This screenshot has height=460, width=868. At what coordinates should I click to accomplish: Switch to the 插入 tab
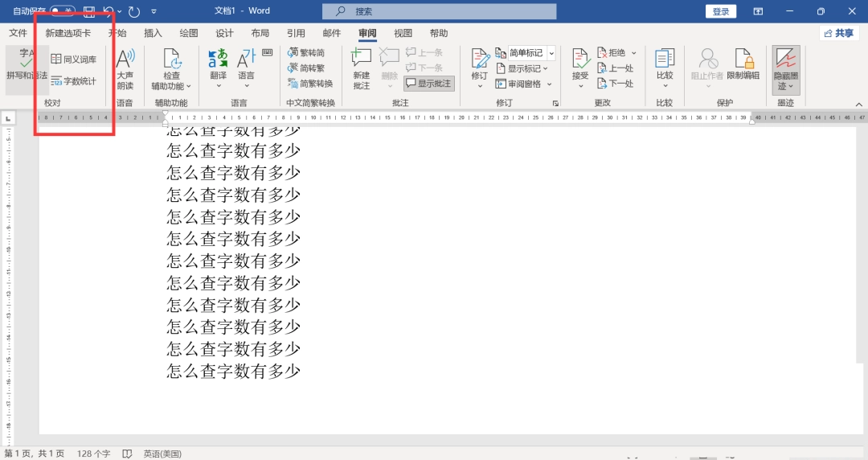(x=153, y=33)
